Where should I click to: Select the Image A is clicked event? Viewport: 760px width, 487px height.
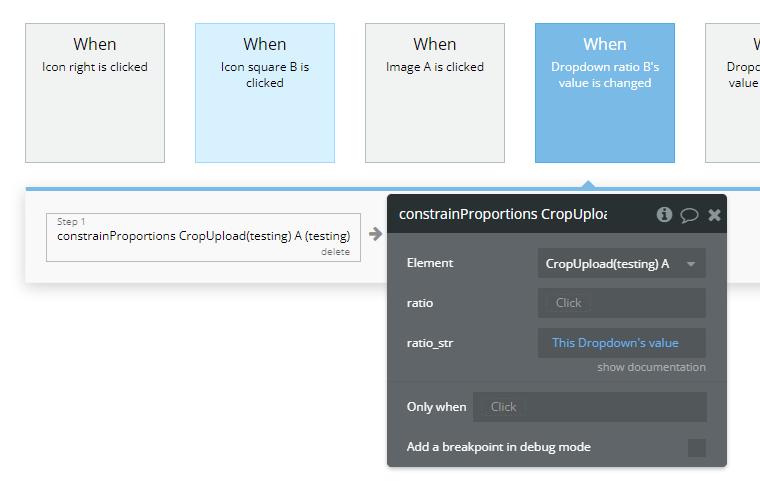point(435,92)
